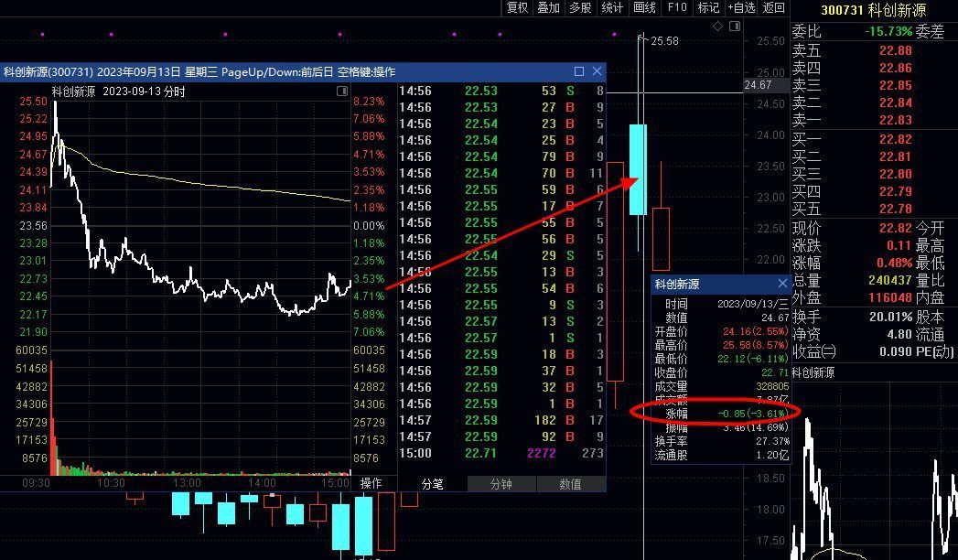Switch to the 分笔 tab
This screenshot has height=560, width=958.
pyautogui.click(x=432, y=484)
